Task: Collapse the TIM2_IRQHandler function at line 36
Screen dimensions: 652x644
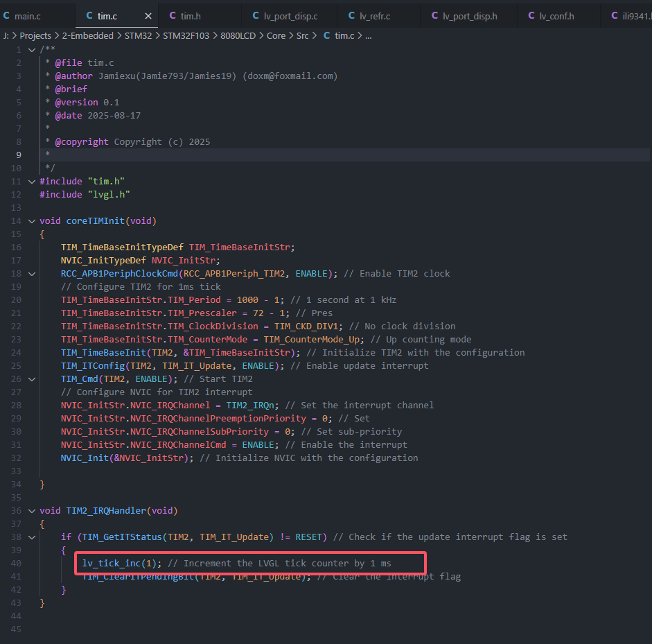Action: coord(32,511)
